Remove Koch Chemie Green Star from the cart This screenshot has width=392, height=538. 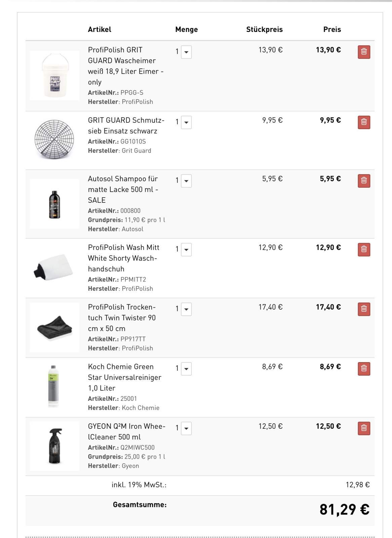click(x=364, y=369)
